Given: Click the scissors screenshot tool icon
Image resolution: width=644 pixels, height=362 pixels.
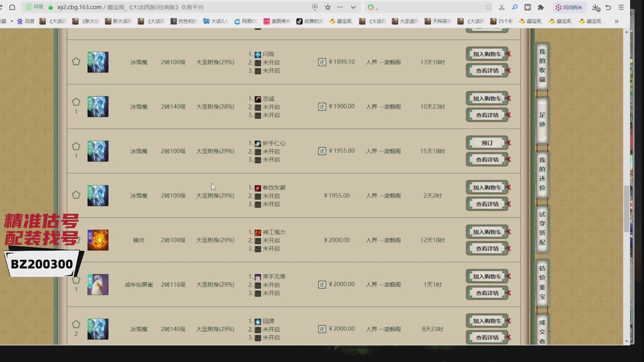Looking at the screenshot, I should tap(501, 7).
